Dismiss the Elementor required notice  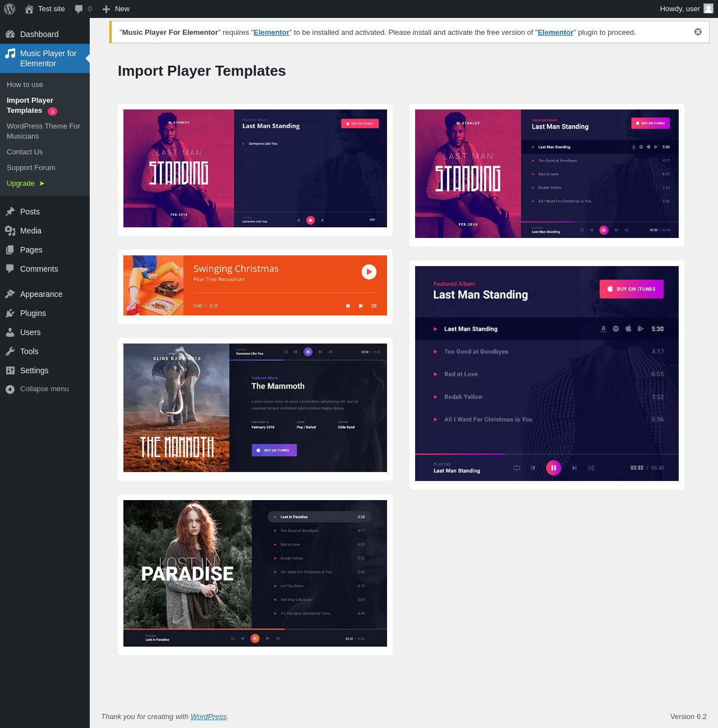coord(698,32)
